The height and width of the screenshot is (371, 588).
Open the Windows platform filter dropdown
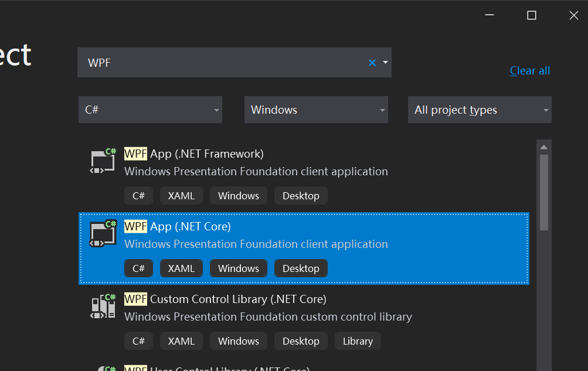(316, 110)
